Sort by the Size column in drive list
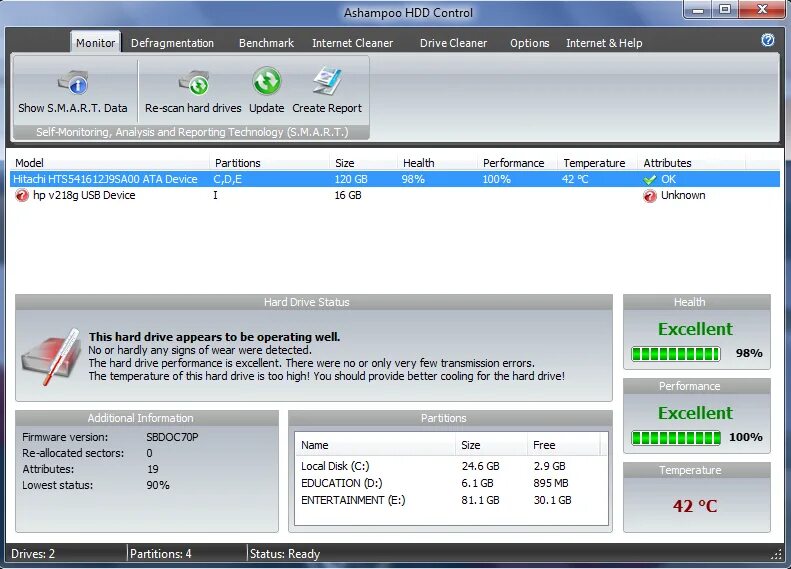 (363, 163)
